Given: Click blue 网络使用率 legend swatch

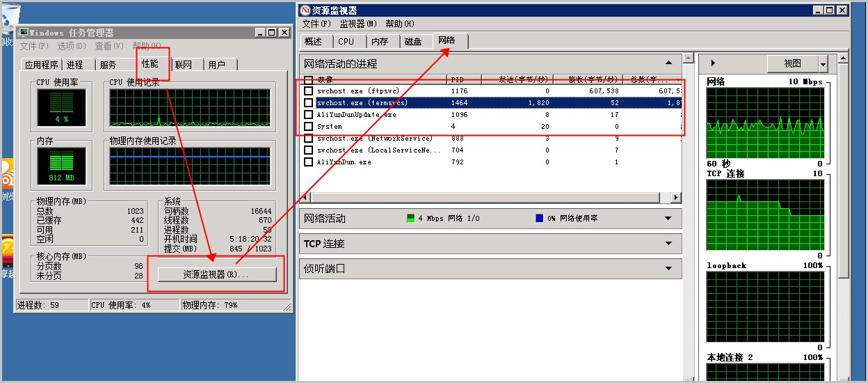Looking at the screenshot, I should [540, 218].
